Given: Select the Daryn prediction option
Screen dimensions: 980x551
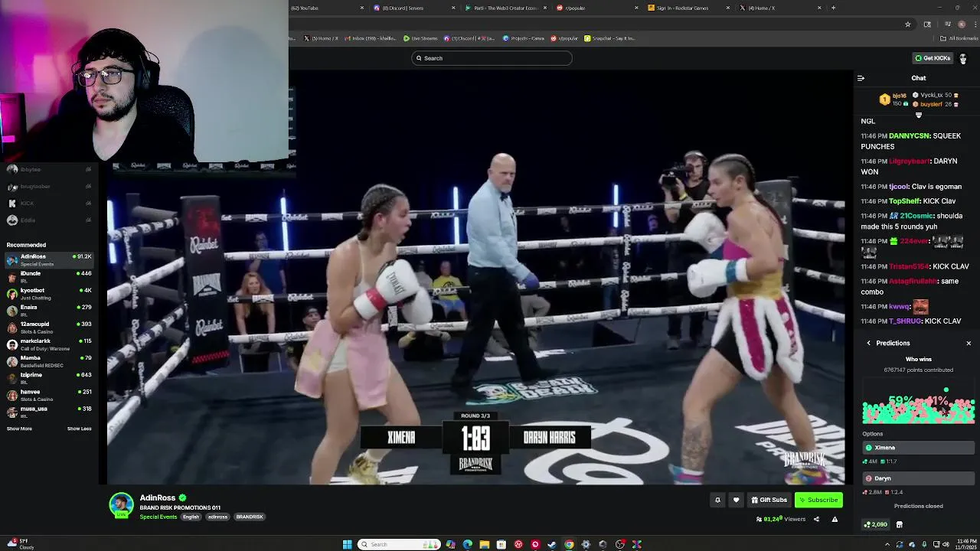Looking at the screenshot, I should (x=918, y=478).
